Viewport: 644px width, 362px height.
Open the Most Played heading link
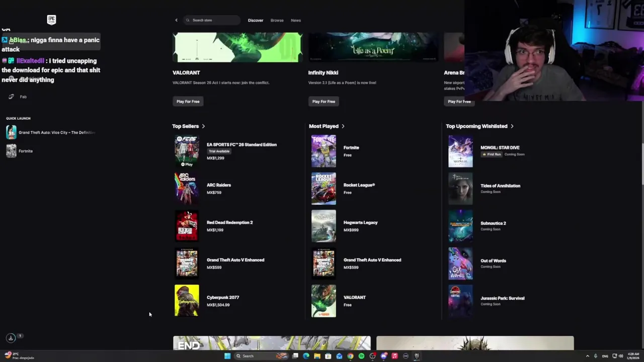(324, 126)
